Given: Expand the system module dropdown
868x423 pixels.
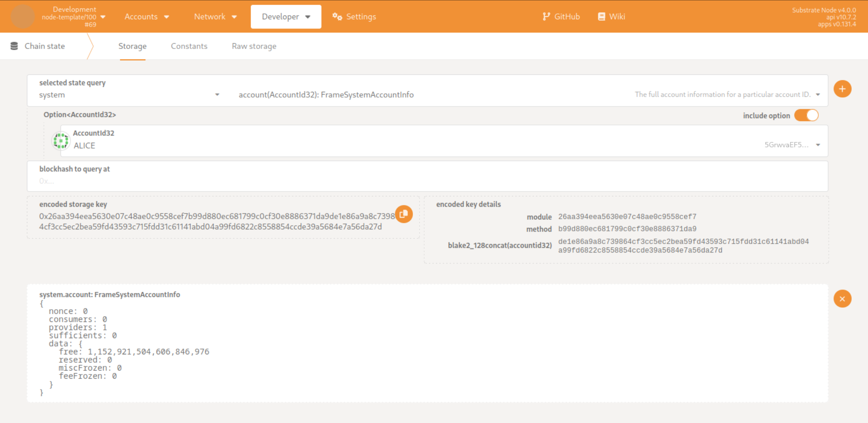Looking at the screenshot, I should [217, 95].
